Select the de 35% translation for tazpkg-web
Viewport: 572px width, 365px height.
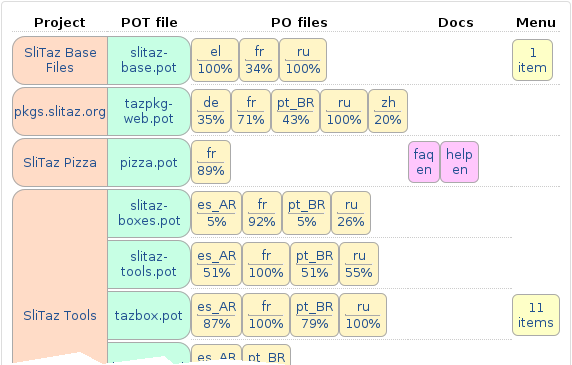pyautogui.click(x=211, y=111)
